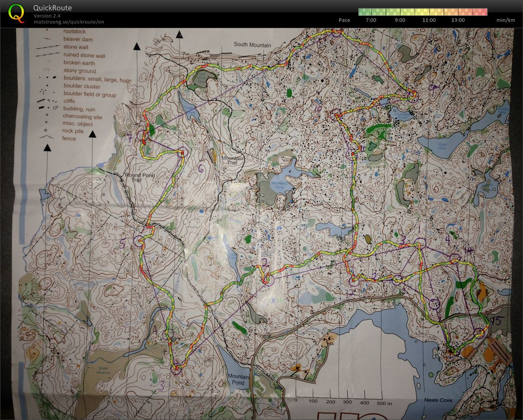The image size is (523, 420).
Task: Click the Neals Cove map label
Action: point(438,400)
